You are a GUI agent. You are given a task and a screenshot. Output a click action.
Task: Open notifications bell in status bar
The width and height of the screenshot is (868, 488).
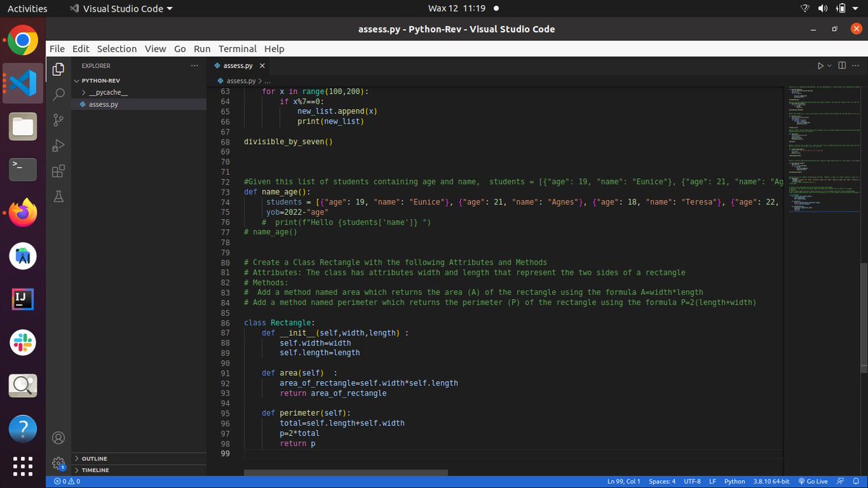[x=856, y=481]
